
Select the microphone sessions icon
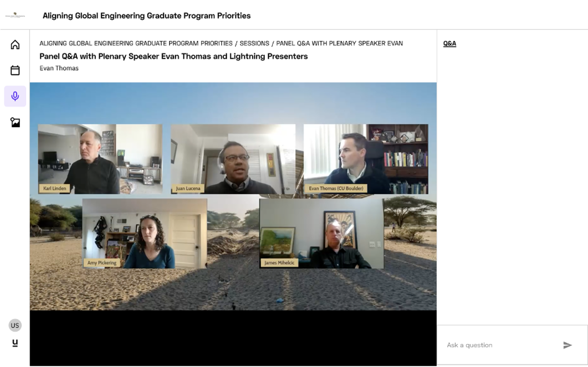(15, 96)
